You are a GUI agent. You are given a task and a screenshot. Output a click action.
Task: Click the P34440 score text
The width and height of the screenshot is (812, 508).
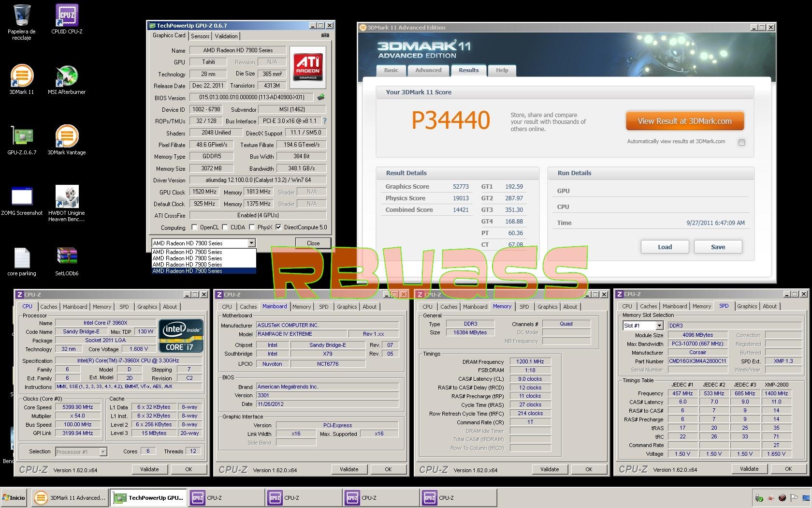tap(451, 120)
